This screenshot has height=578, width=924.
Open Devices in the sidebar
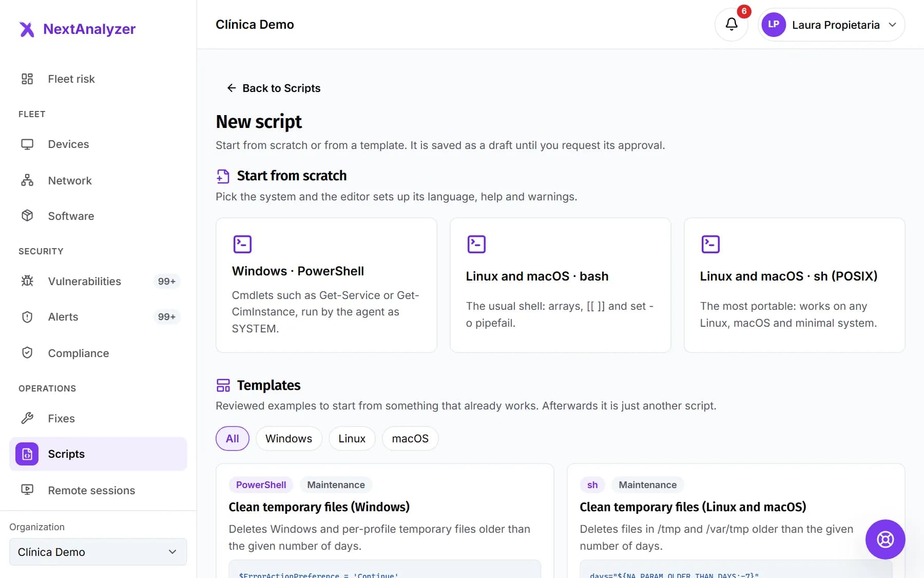[98, 144]
